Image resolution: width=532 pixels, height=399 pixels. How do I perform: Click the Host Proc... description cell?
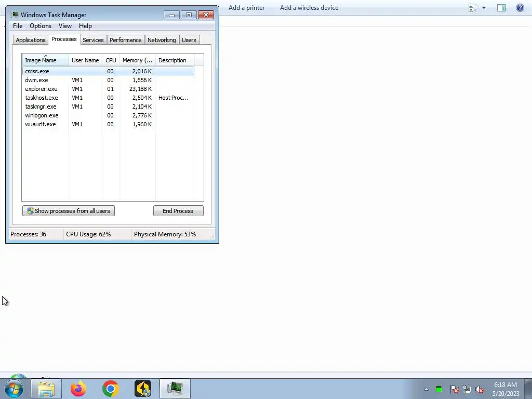(174, 98)
